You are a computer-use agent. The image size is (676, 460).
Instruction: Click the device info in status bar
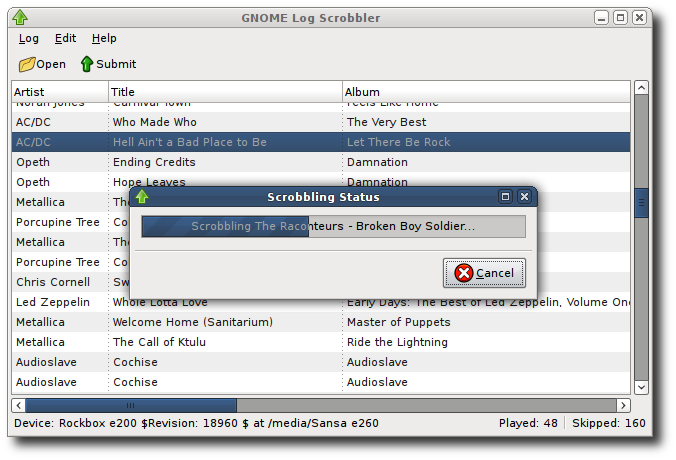[196, 423]
